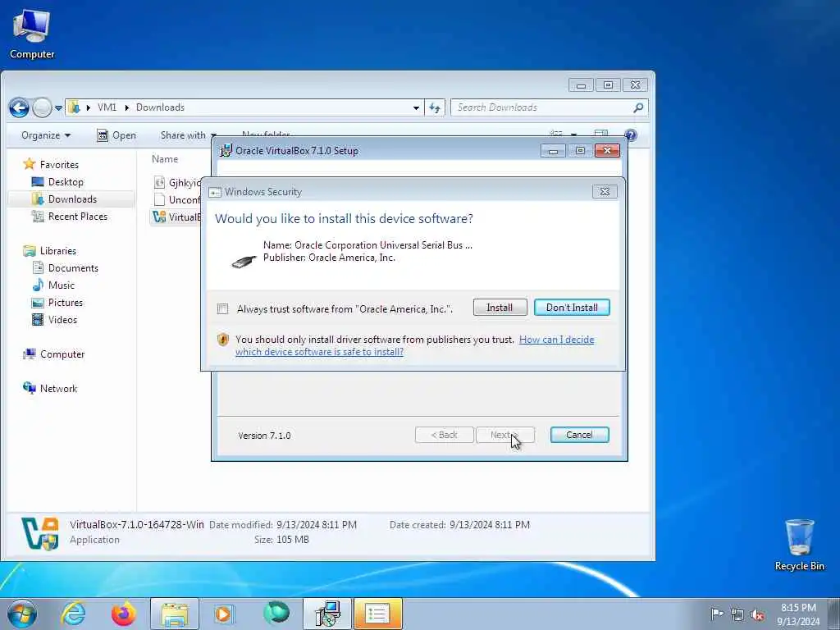
Task: Click the taskbar clock 8:15 PM
Action: pos(798,614)
